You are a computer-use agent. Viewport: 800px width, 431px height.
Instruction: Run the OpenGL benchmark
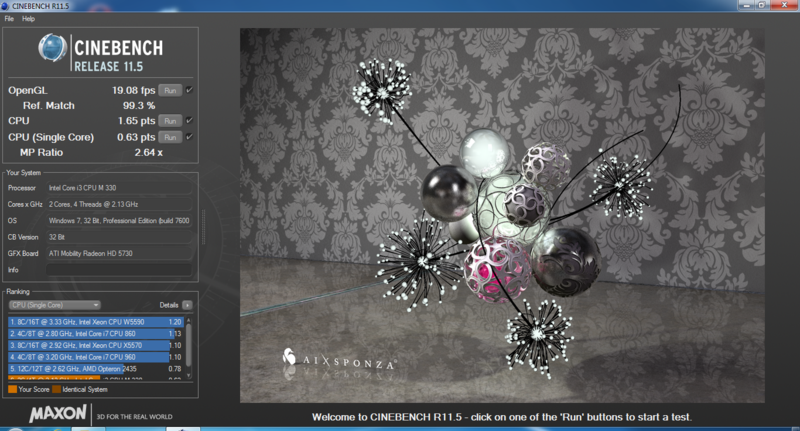click(x=170, y=90)
